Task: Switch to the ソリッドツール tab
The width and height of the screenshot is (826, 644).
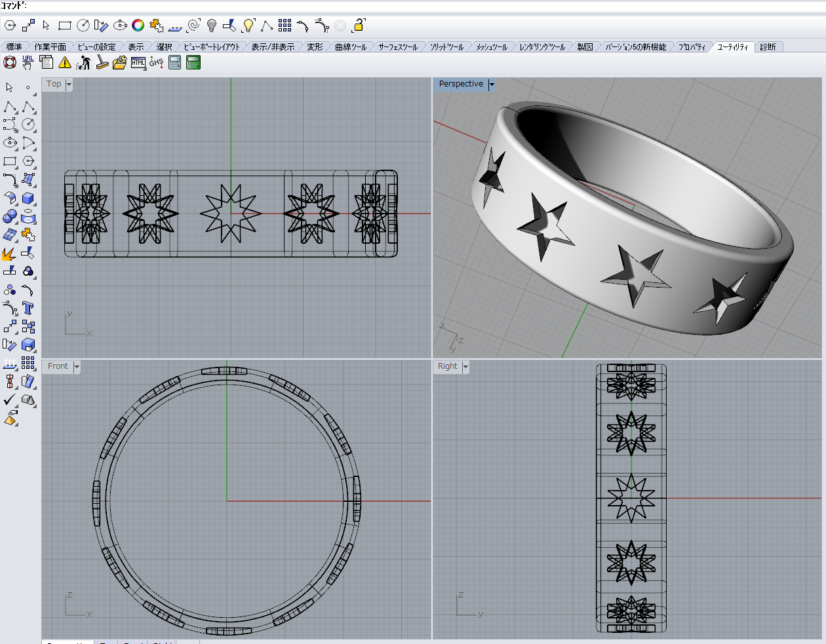Action: pyautogui.click(x=447, y=47)
